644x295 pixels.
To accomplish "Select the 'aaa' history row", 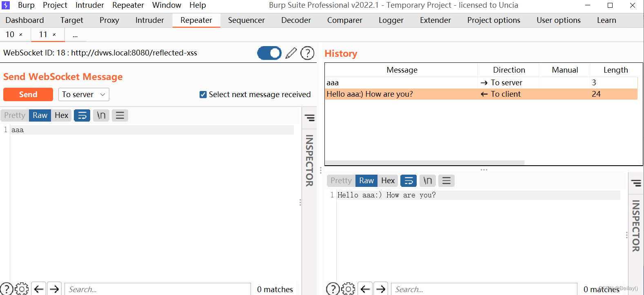I will point(481,83).
